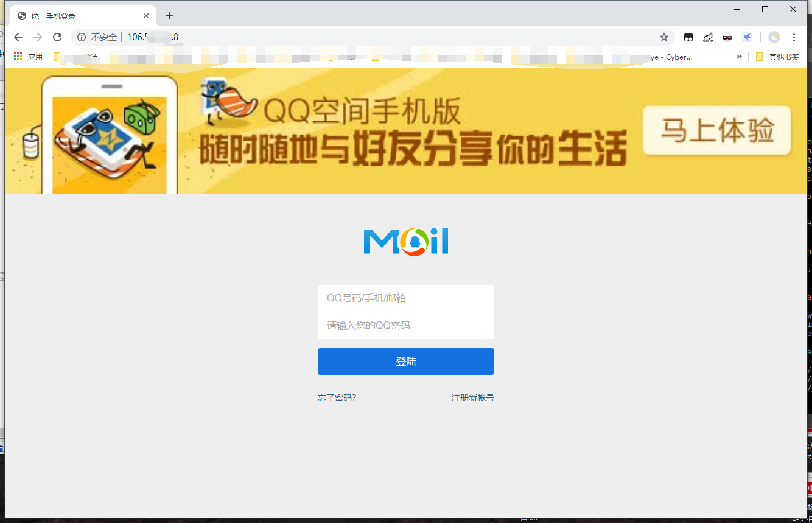Click the browser forward arrow
Screen dimensions: 812x523
tap(38, 37)
